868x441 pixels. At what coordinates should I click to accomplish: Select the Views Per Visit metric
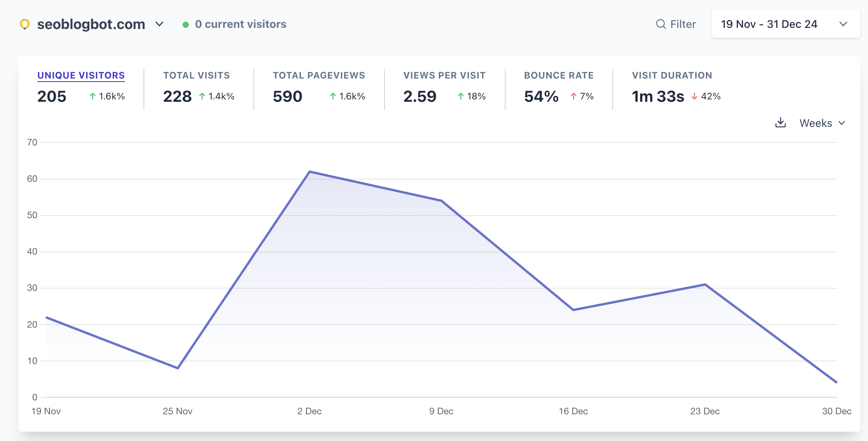point(444,75)
